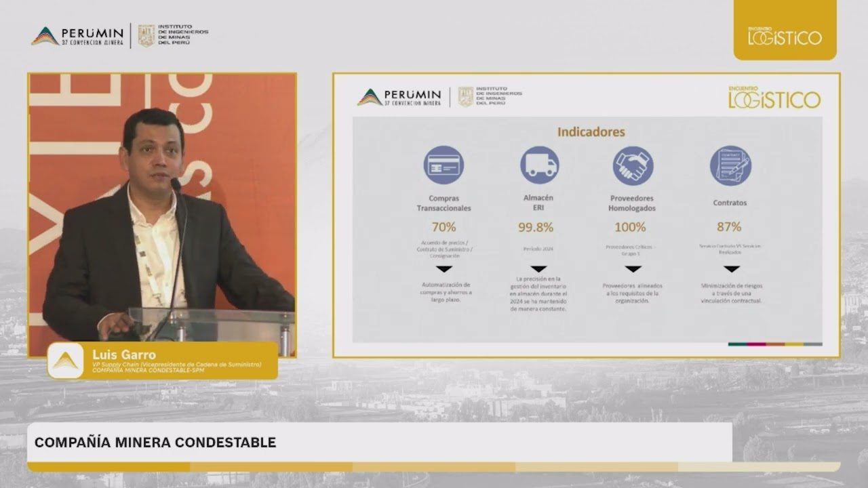The height and width of the screenshot is (488, 868).
Task: Click 'Servicio Contrato VS Servicios Realizados' text
Action: [x=730, y=249]
